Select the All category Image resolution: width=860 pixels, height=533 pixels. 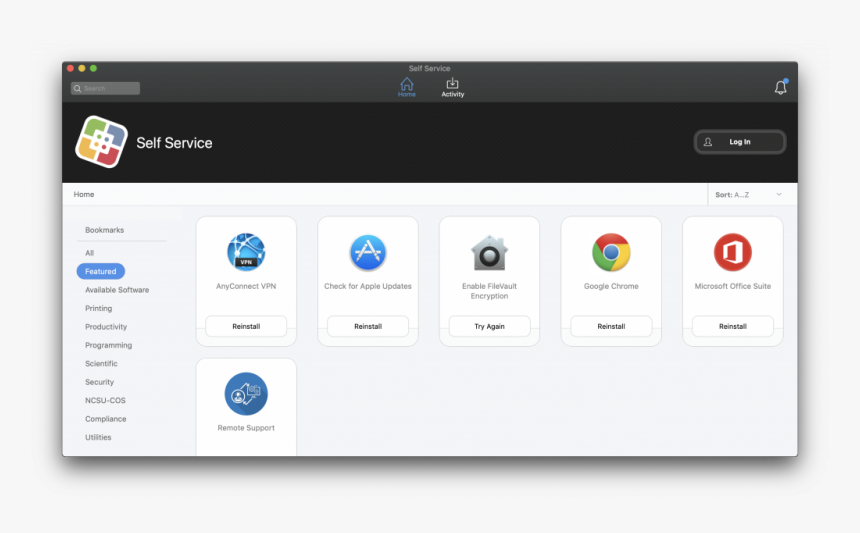click(89, 253)
